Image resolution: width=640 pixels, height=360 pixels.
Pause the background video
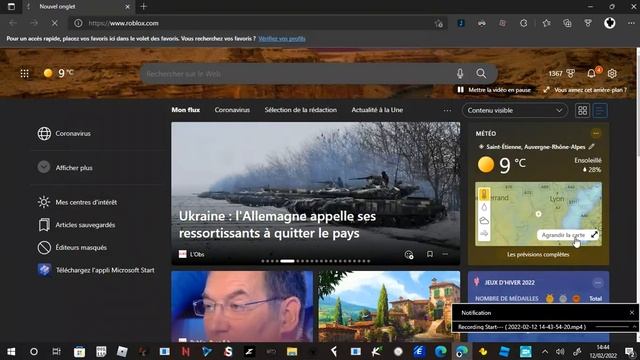tap(494, 90)
